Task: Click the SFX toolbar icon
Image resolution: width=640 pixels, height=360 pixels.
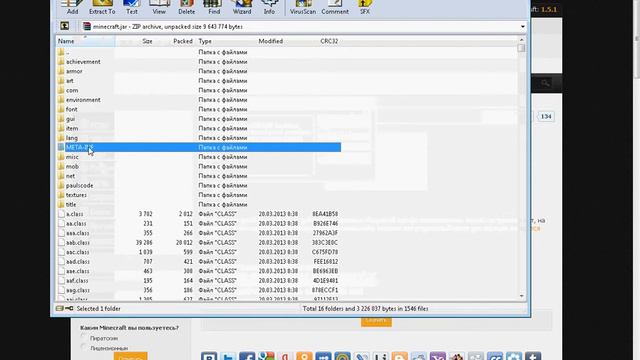Action: point(364,7)
